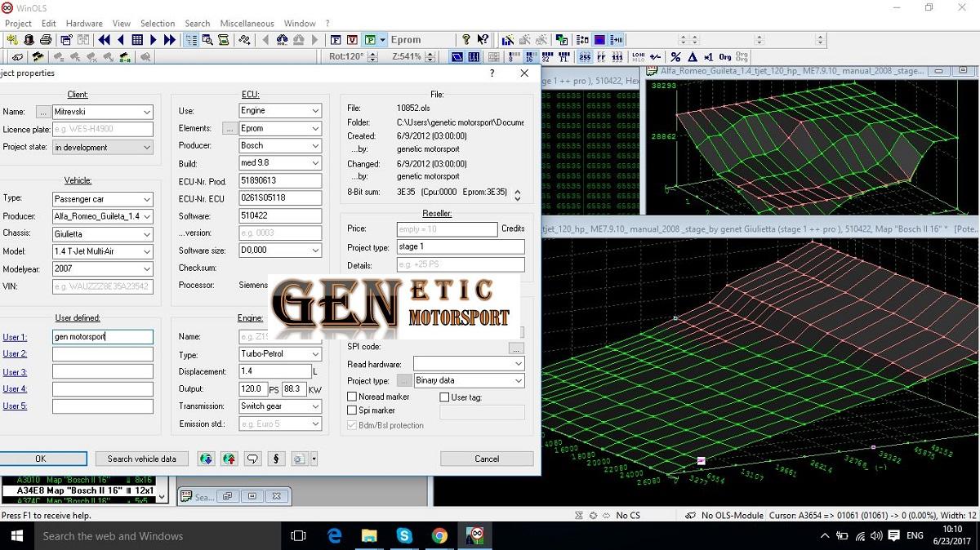Click the Search vehicle data button
This screenshot has width=980, height=550.
141,459
